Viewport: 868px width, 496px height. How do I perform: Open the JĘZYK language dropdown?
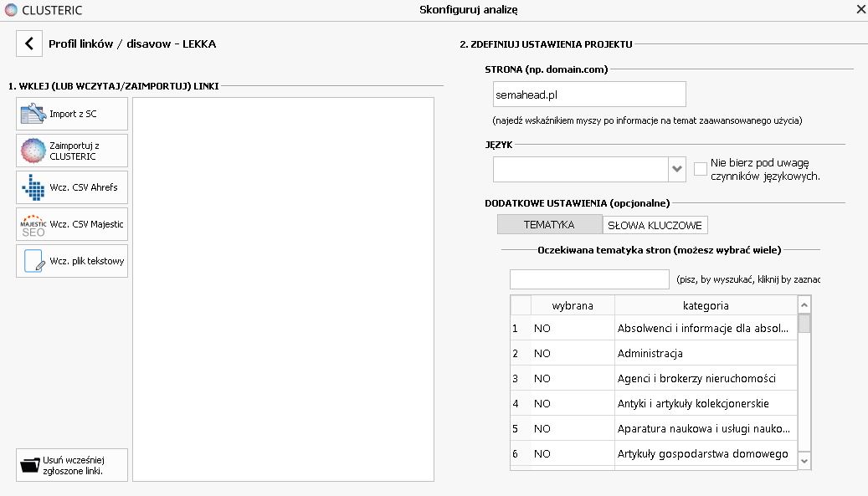677,169
